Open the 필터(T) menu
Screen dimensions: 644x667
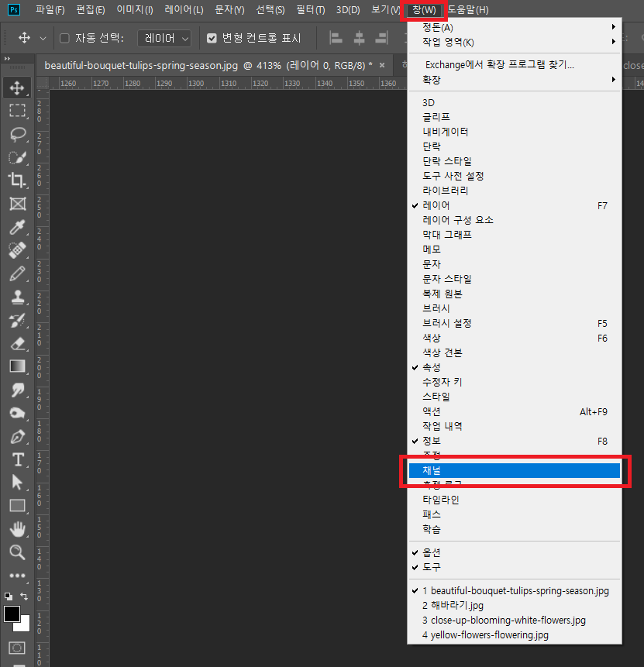click(311, 10)
